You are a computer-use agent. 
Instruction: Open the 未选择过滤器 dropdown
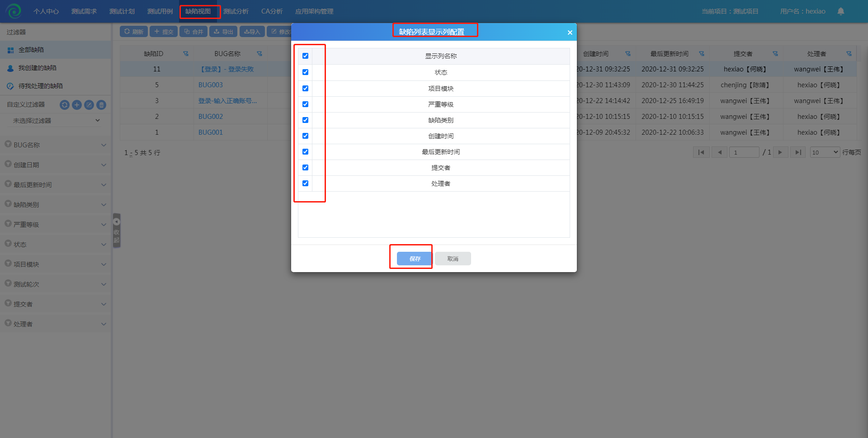click(x=56, y=121)
